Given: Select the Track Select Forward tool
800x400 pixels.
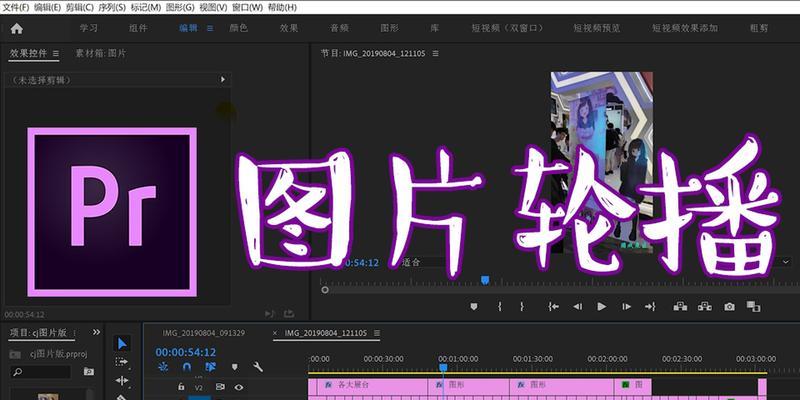Looking at the screenshot, I should pyautogui.click(x=122, y=362).
